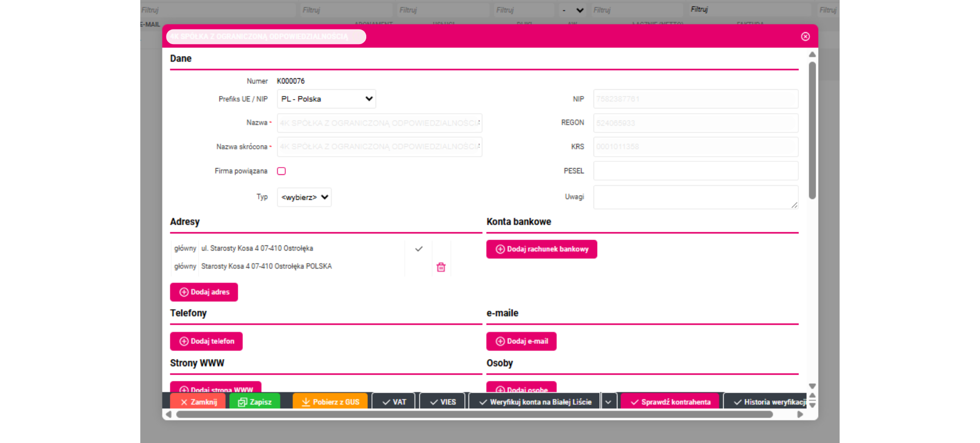Image resolution: width=980 pixels, height=443 pixels.
Task: Toggle the Firma powiązana checkbox
Action: pyautogui.click(x=281, y=171)
